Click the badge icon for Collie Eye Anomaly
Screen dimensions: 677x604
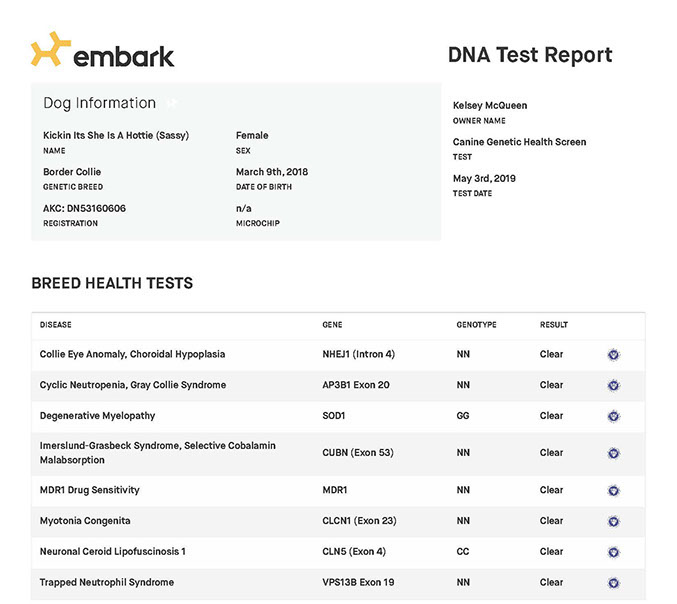pyautogui.click(x=613, y=354)
